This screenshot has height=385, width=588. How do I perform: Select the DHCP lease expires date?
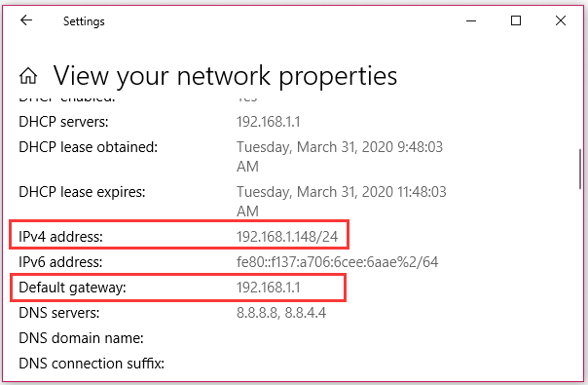(x=342, y=202)
